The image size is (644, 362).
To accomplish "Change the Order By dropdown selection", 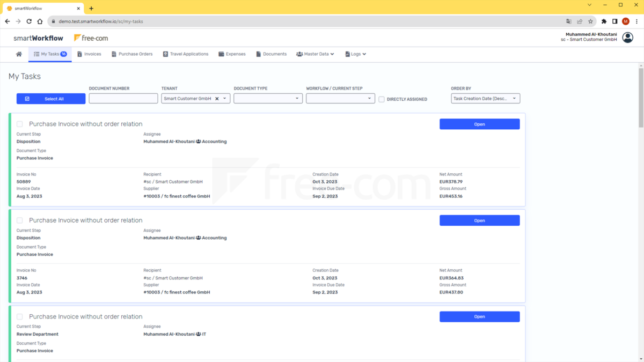I will (x=485, y=98).
